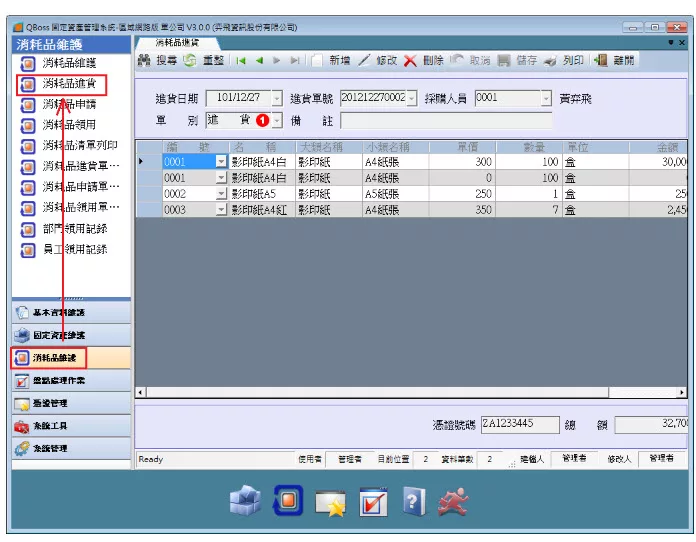This screenshot has height=542, width=696.
Task: Click the 刪除 red X delete icon
Action: 410,61
